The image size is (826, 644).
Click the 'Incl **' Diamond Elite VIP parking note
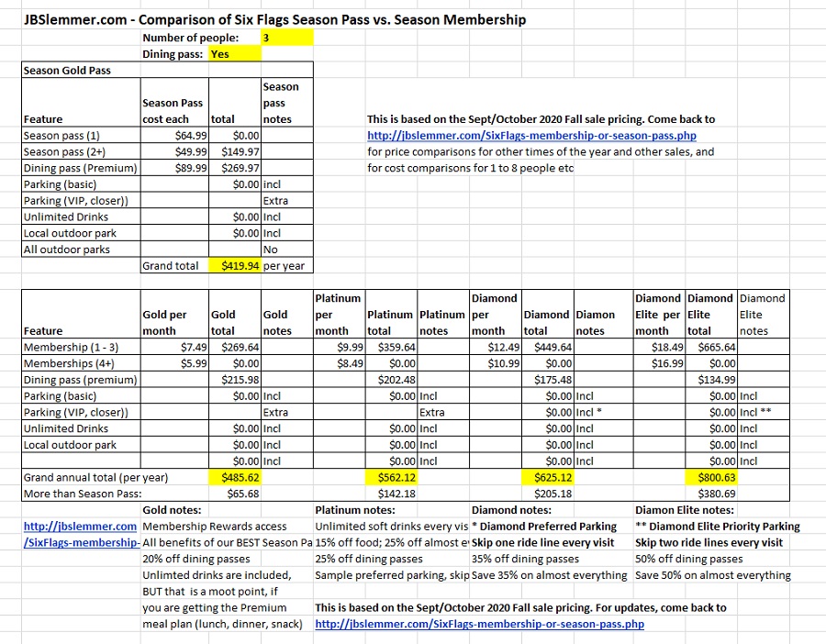764,412
